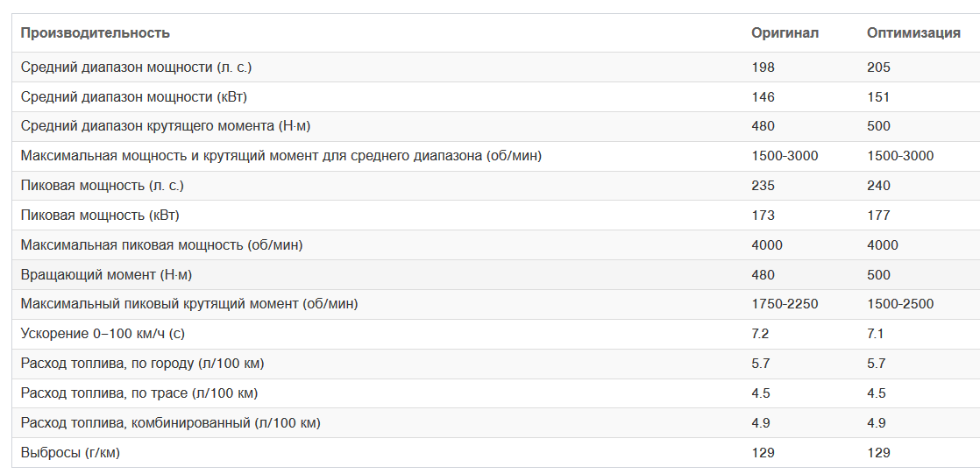The image size is (980, 474).
Task: Click the Выбросы (г/км) row label
Action: (70, 453)
